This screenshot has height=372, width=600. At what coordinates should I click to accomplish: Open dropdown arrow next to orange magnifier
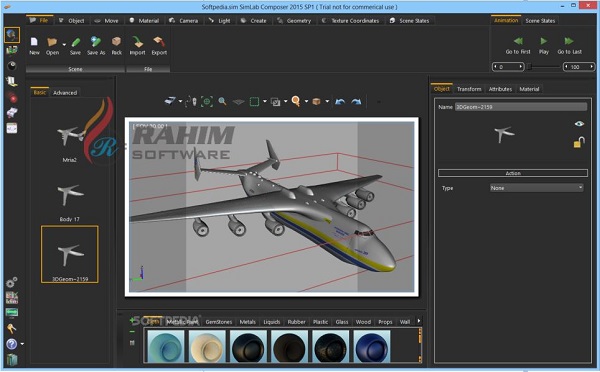click(306, 101)
